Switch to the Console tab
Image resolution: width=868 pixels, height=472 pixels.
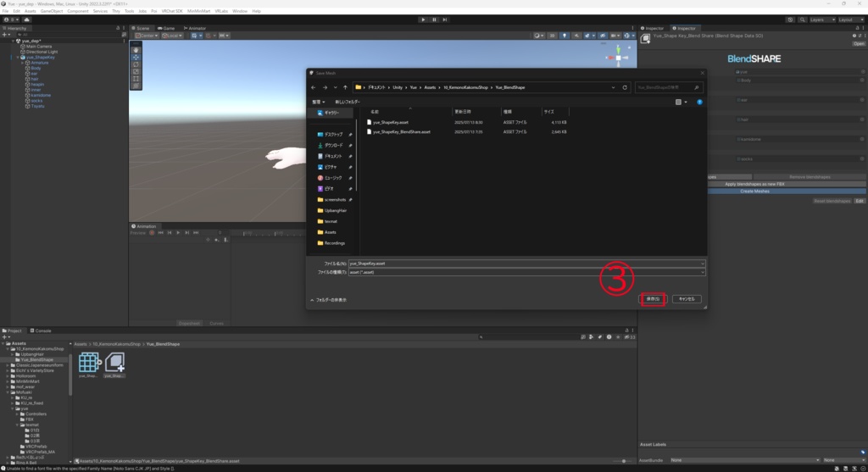(x=41, y=330)
